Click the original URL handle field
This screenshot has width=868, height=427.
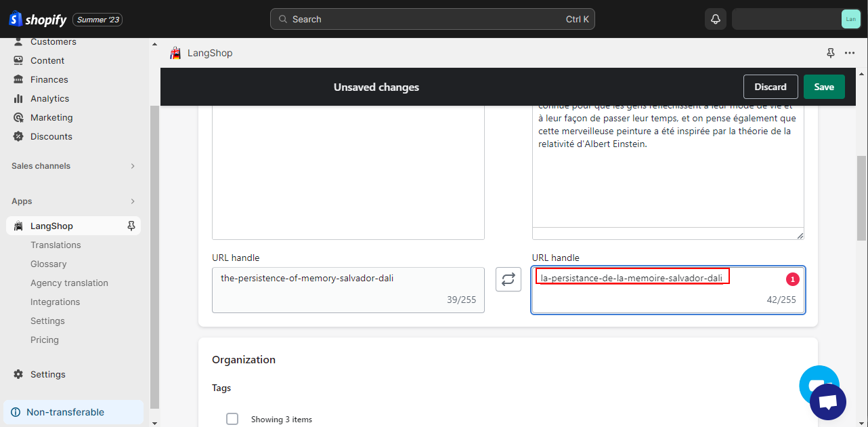click(348, 289)
